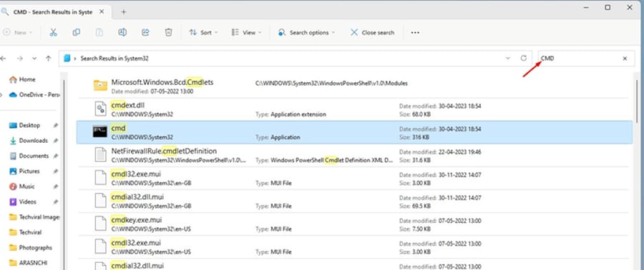Click the Bcd.Cmdlets folder icon
The image size is (644, 270).
click(100, 85)
